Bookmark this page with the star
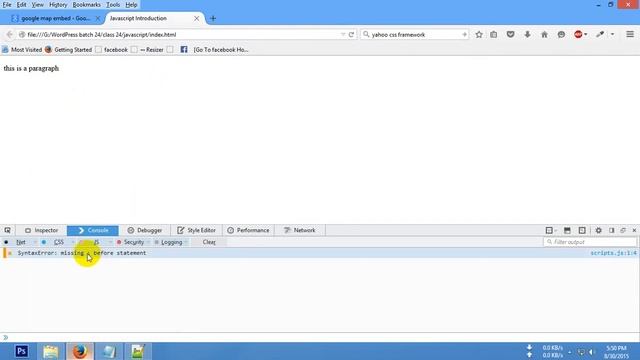640x360 pixels. (x=479, y=35)
